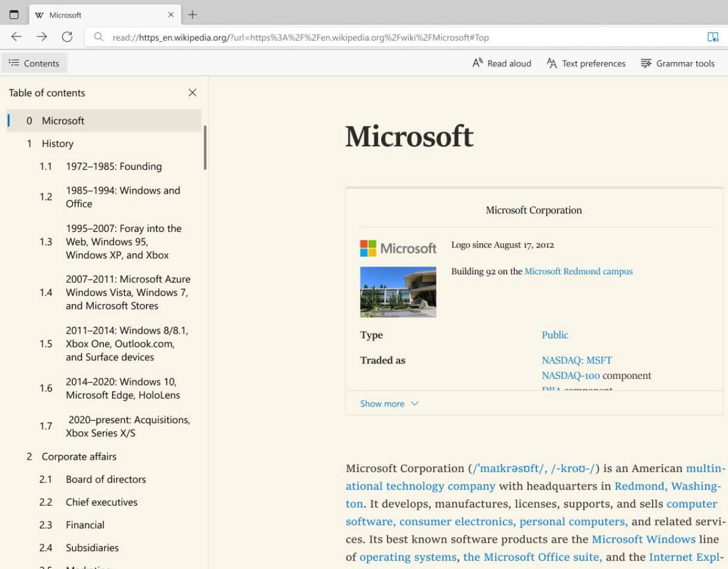This screenshot has height=569, width=728.
Task: Jump to Corporate affairs section
Action: tap(79, 457)
